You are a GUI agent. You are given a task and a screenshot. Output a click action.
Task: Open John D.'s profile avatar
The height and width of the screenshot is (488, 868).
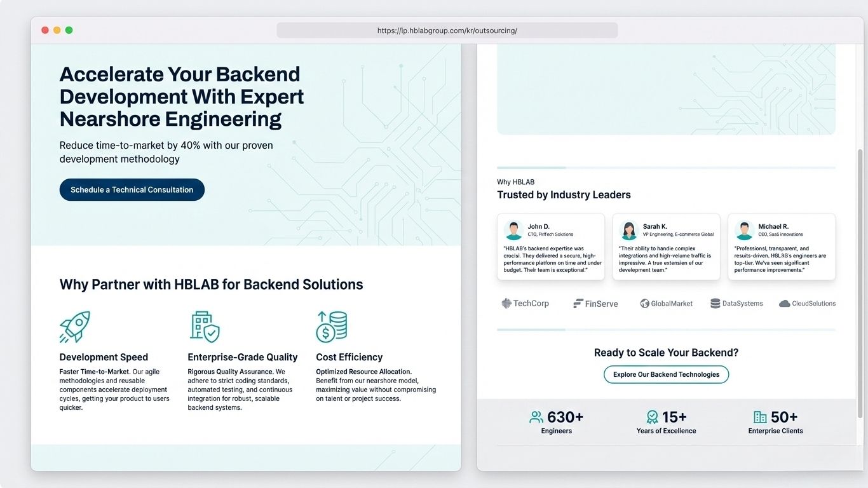(514, 230)
